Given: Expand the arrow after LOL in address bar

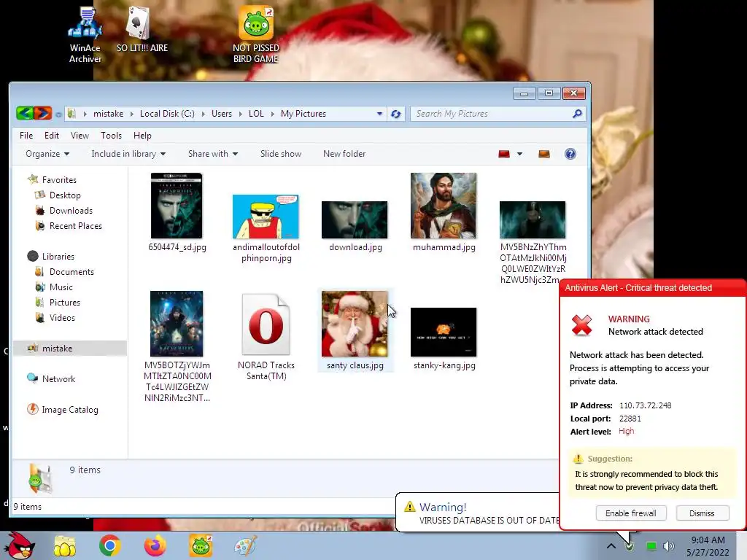Looking at the screenshot, I should click(x=273, y=114).
